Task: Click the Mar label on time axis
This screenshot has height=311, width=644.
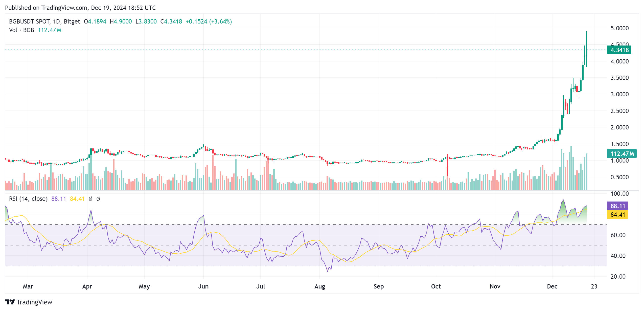Action: 28,286
